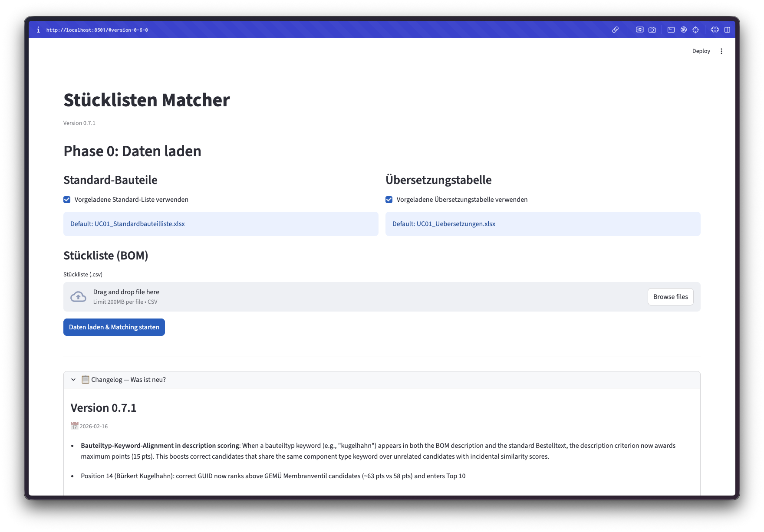764x532 pixels.
Task: Open the split-view icon in the toolbar
Action: pos(728,30)
